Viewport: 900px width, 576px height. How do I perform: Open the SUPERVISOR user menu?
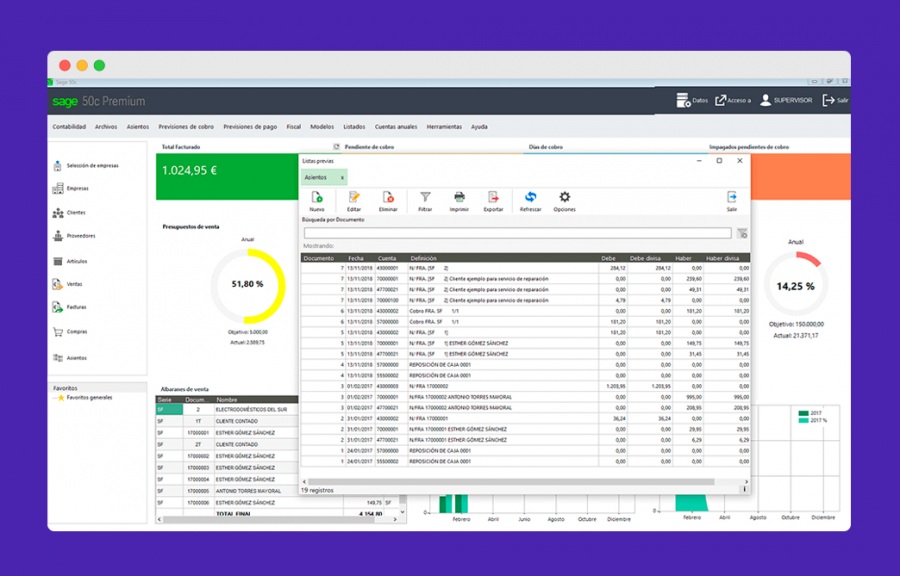[x=786, y=100]
